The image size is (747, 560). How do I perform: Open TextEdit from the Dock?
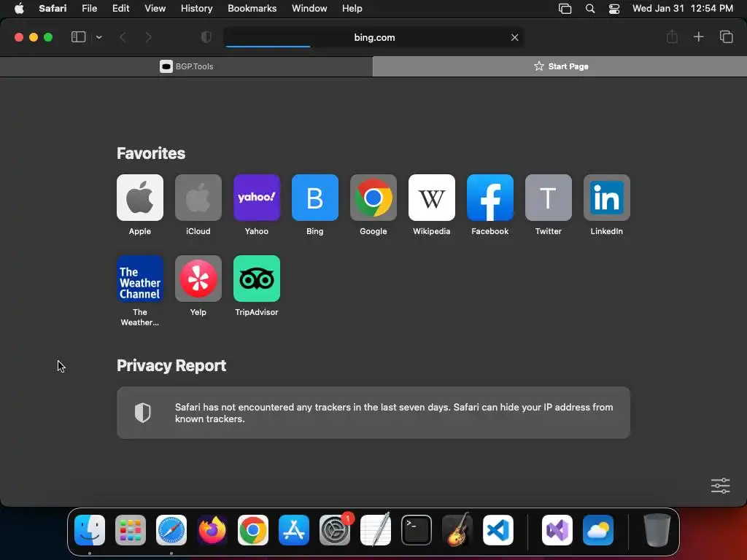376,530
